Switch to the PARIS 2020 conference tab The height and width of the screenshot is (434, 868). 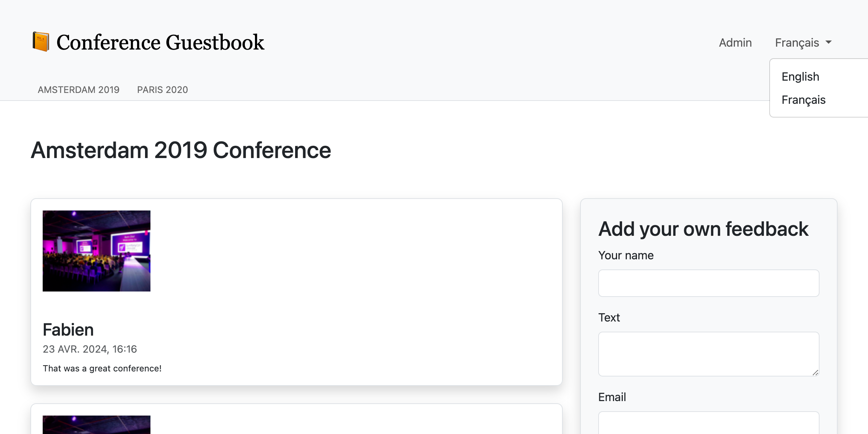(162, 90)
